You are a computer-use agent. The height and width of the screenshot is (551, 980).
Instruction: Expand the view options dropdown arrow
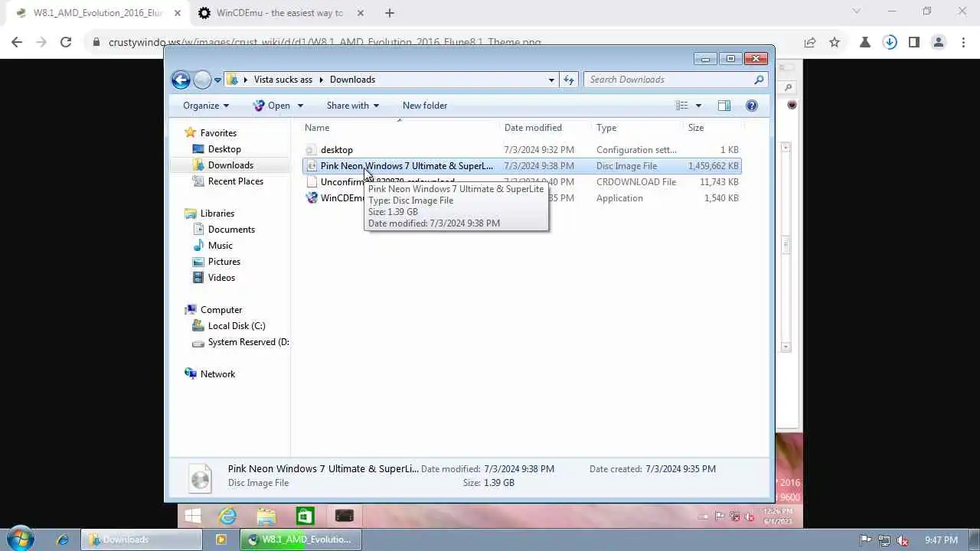coord(698,106)
